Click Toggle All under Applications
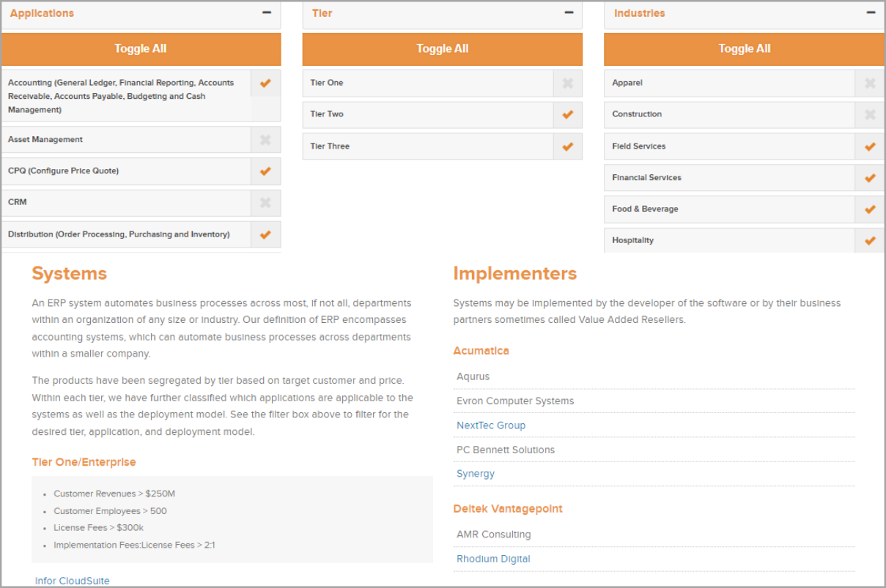 141,49
